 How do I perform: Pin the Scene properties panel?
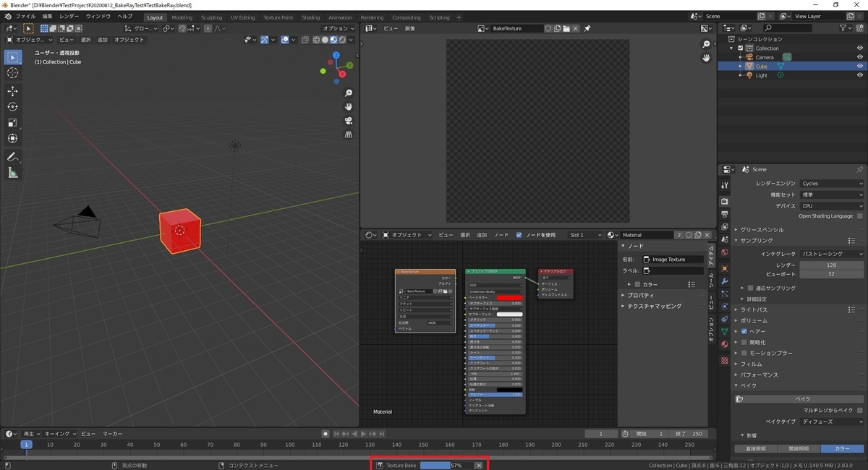(859, 169)
